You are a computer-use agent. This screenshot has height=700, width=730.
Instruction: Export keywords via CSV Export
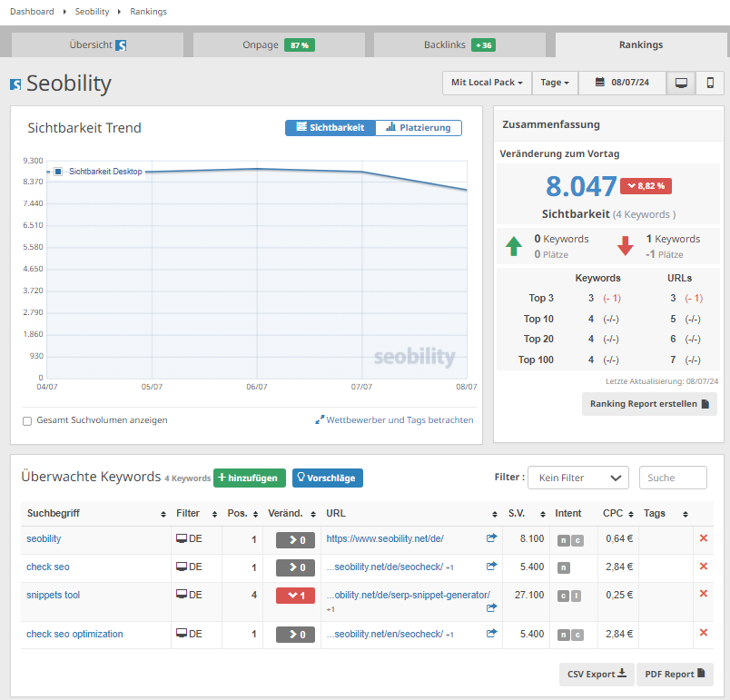pos(597,674)
